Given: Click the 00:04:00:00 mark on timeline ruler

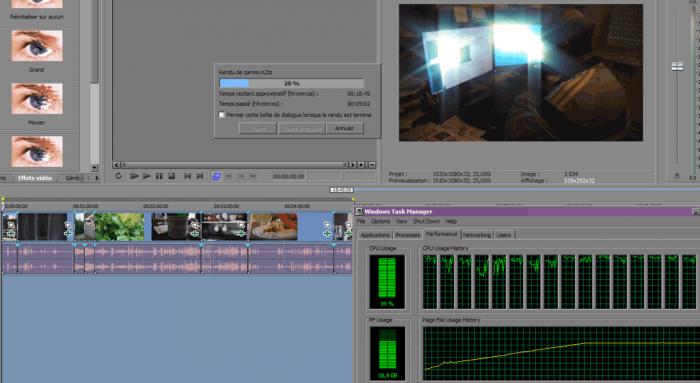Looking at the screenshot, I should 297,206.
